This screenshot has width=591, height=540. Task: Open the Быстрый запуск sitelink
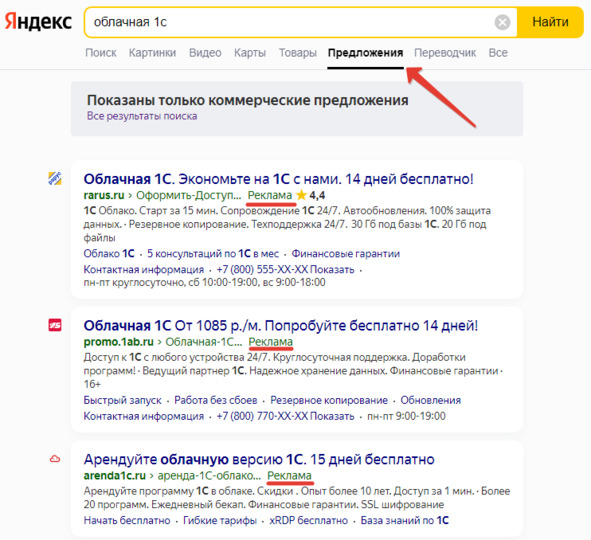click(122, 400)
